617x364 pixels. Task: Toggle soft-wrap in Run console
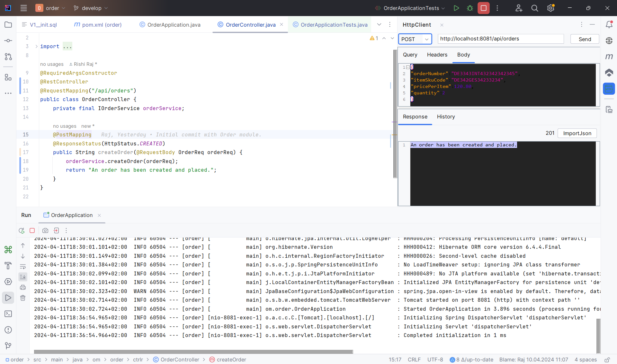coord(23,266)
